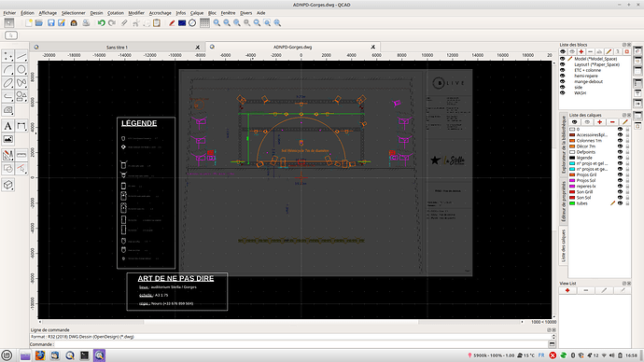Toggle visibility of layer 'légende'

[620, 158]
